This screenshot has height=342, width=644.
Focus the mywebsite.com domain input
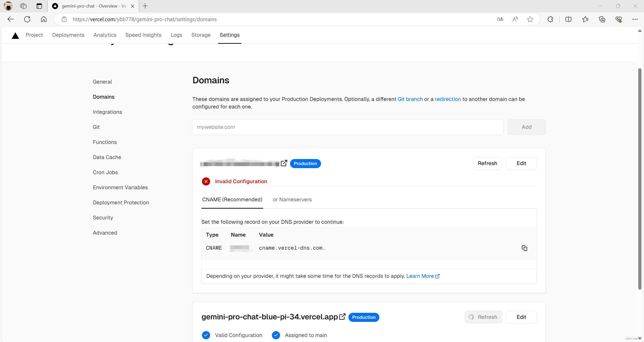pyautogui.click(x=348, y=127)
